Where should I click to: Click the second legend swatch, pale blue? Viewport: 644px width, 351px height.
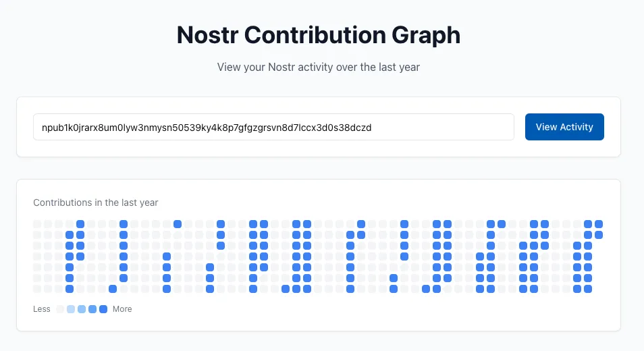[71, 309]
